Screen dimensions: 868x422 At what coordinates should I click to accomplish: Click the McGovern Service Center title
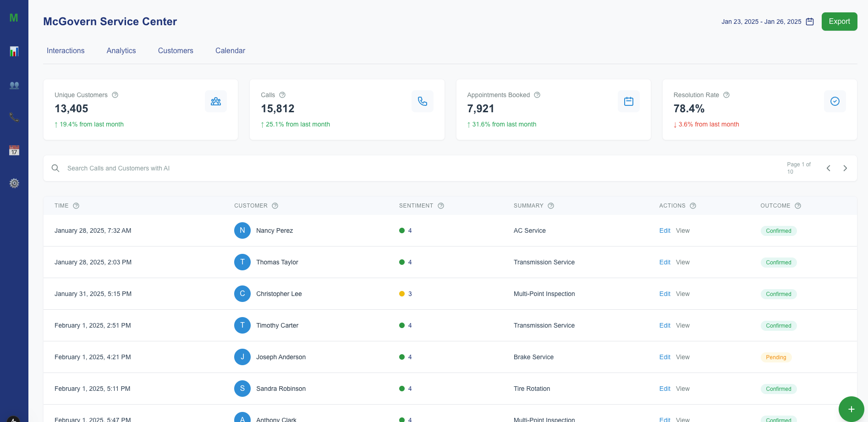[x=110, y=22]
